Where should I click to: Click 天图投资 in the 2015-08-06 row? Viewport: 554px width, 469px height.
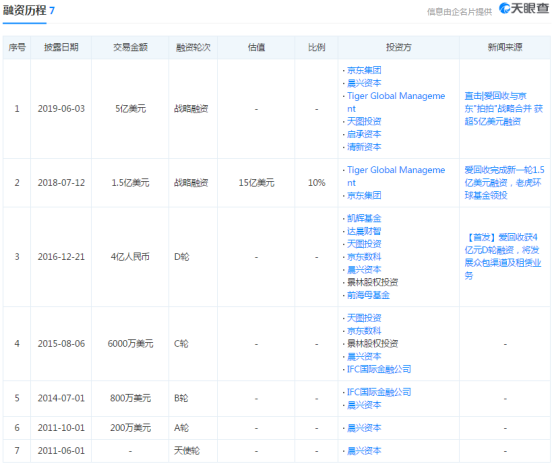(x=364, y=318)
